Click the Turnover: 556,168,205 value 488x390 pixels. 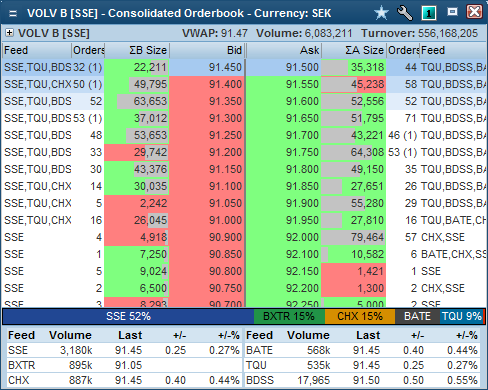point(419,33)
